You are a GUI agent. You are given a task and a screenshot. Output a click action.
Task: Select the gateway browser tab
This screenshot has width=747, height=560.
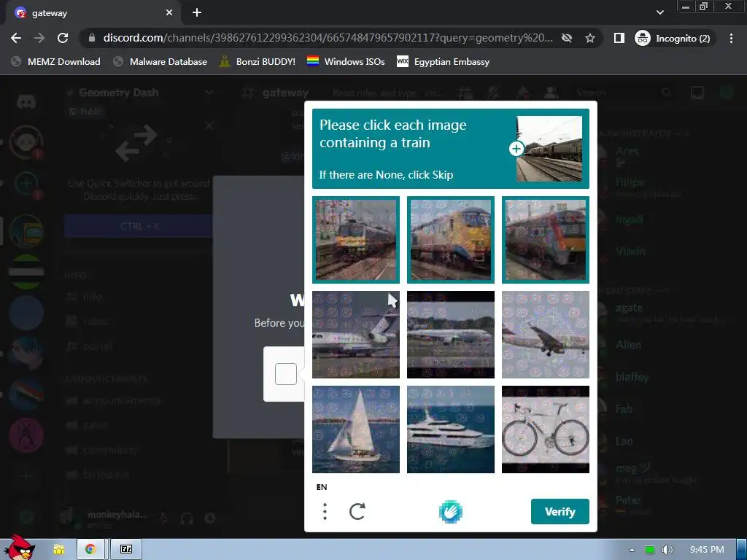pyautogui.click(x=93, y=13)
